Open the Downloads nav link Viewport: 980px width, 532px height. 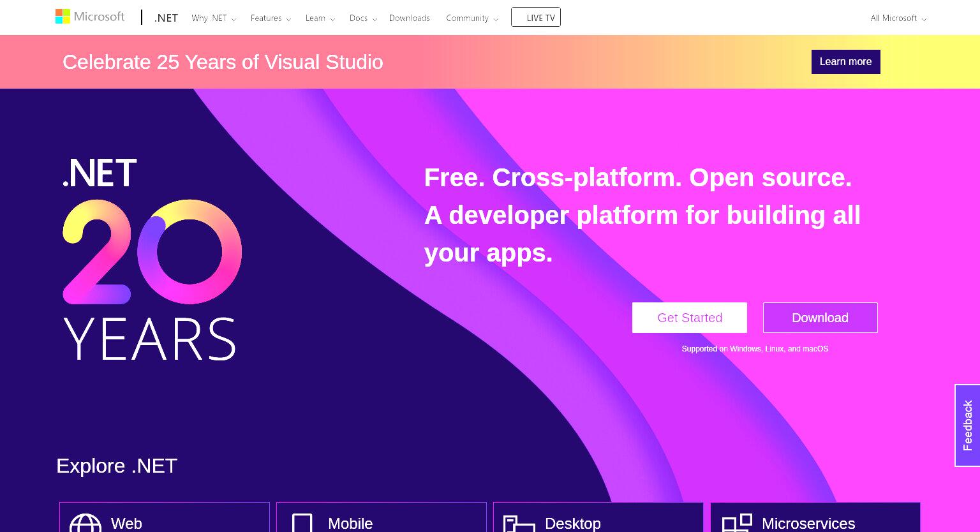(x=409, y=18)
